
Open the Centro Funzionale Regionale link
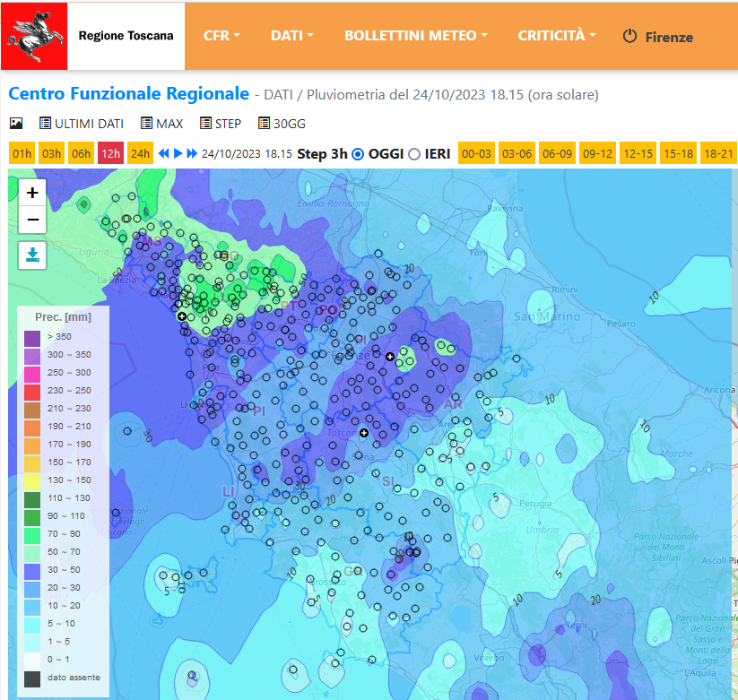128,93
